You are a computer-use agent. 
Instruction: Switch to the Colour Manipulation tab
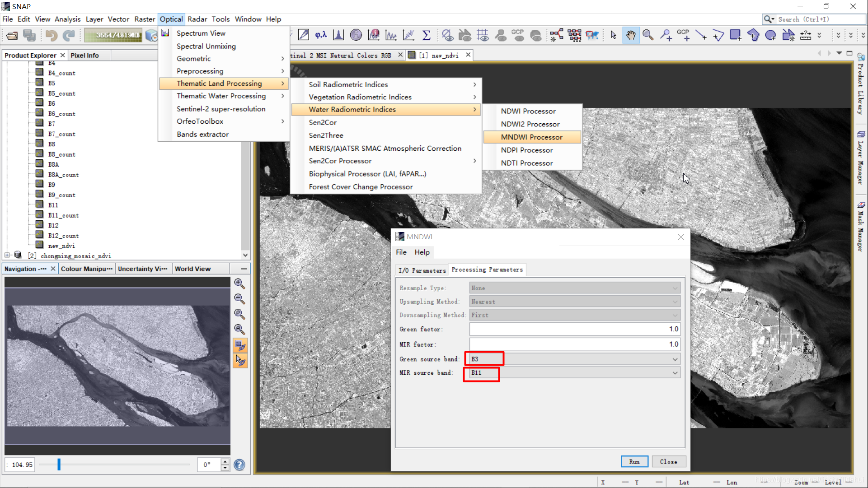coord(87,269)
